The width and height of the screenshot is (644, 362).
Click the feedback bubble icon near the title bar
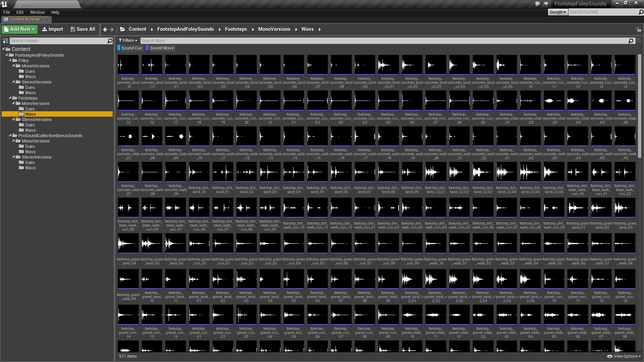tap(537, 4)
